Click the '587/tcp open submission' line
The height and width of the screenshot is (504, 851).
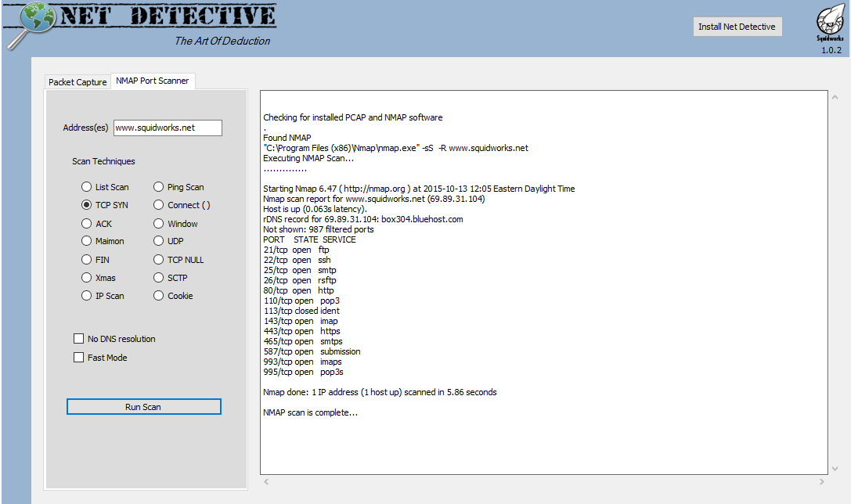(x=312, y=351)
